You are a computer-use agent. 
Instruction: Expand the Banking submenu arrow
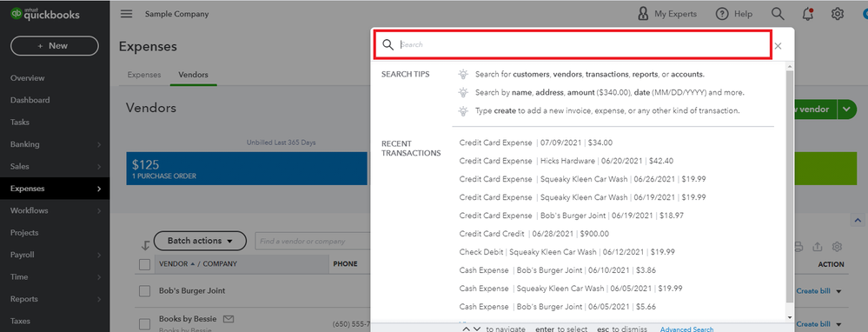[x=99, y=144]
